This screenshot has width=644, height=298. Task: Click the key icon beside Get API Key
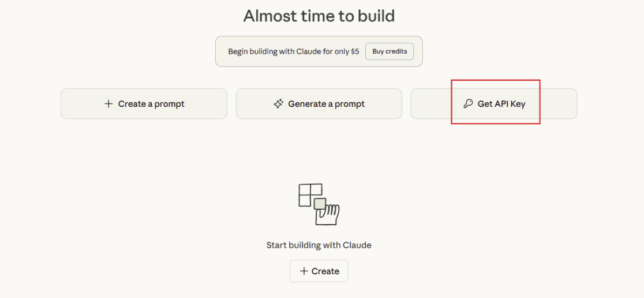[468, 104]
